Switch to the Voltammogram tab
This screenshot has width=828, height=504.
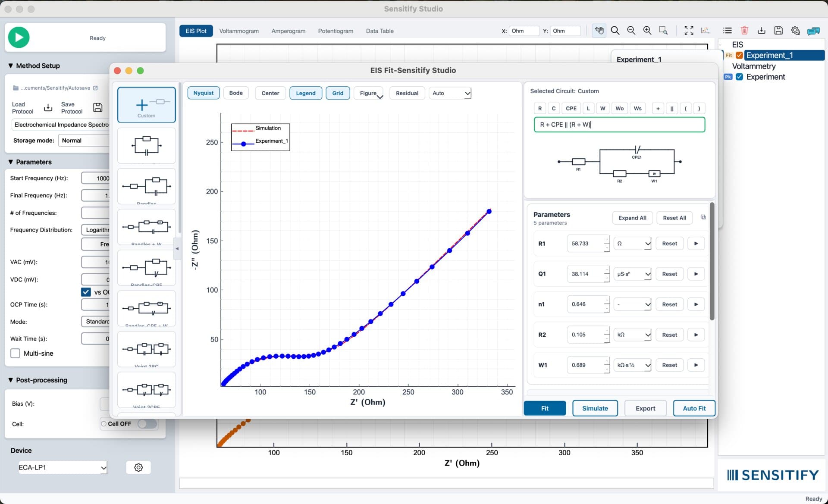coord(239,31)
